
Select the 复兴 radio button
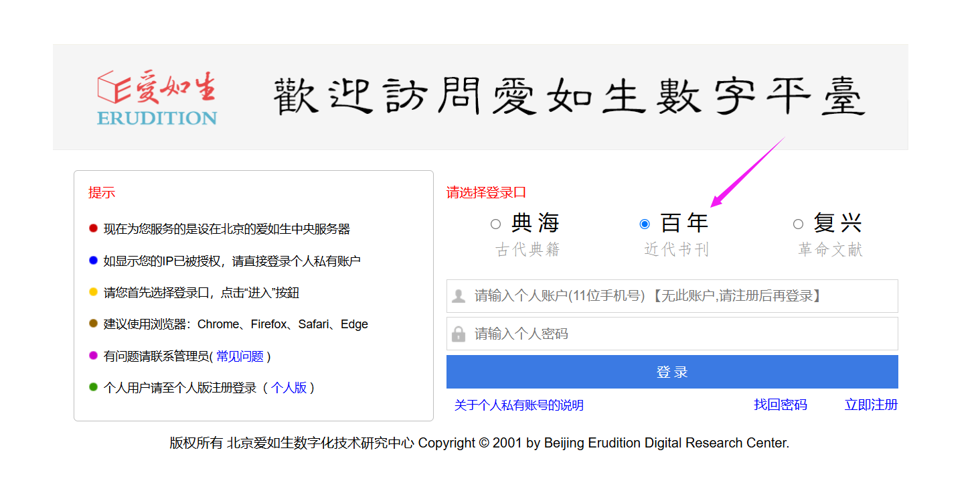[798, 224]
